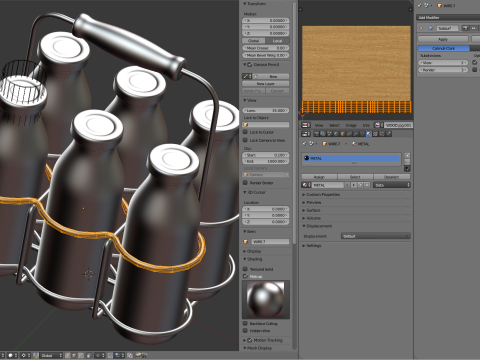Select the Local transform tab
The image size is (480, 360).
[277, 41]
